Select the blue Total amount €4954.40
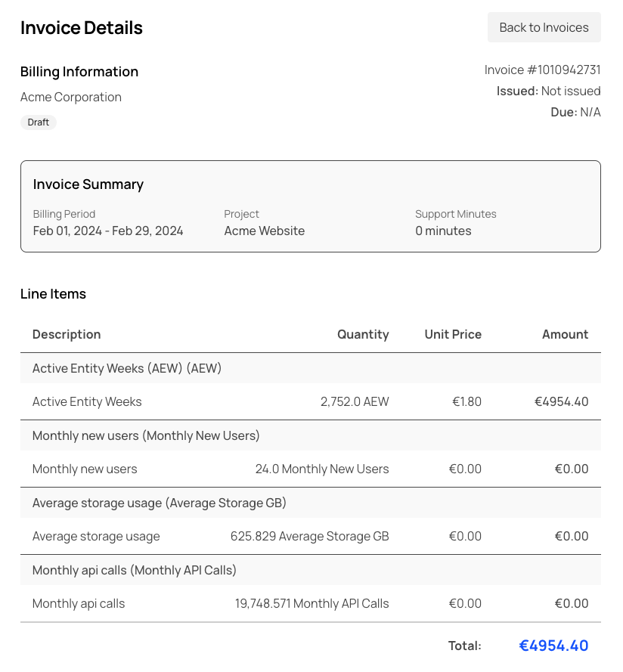 (x=553, y=646)
